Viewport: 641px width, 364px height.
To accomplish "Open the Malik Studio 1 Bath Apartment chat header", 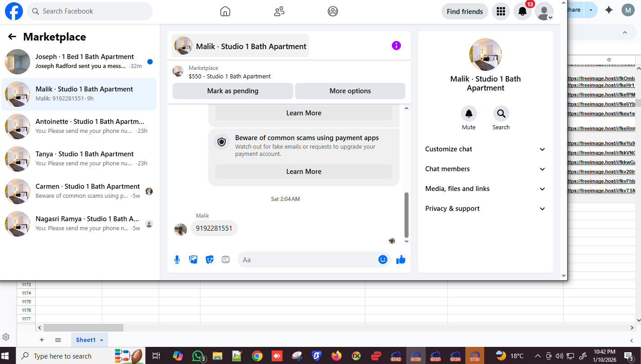I will [240, 46].
